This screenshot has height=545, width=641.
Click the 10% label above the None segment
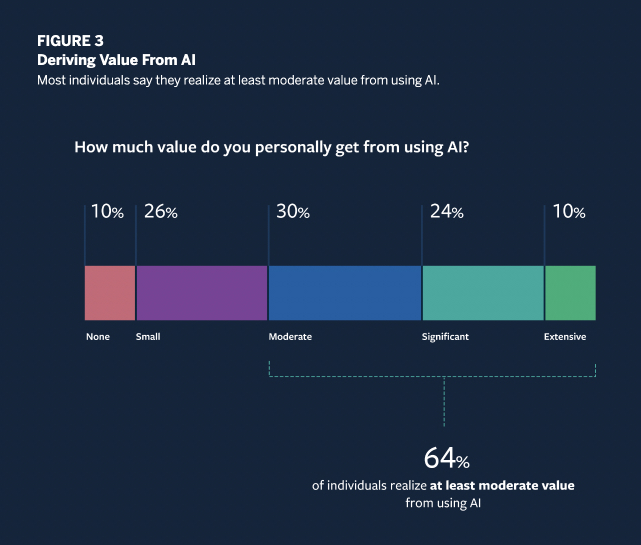coord(107,212)
